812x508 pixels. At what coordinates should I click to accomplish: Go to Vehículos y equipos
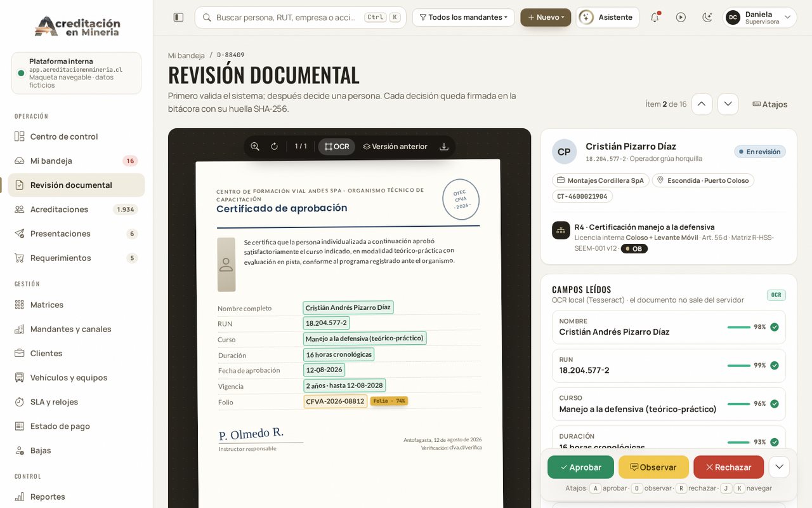[76, 378]
